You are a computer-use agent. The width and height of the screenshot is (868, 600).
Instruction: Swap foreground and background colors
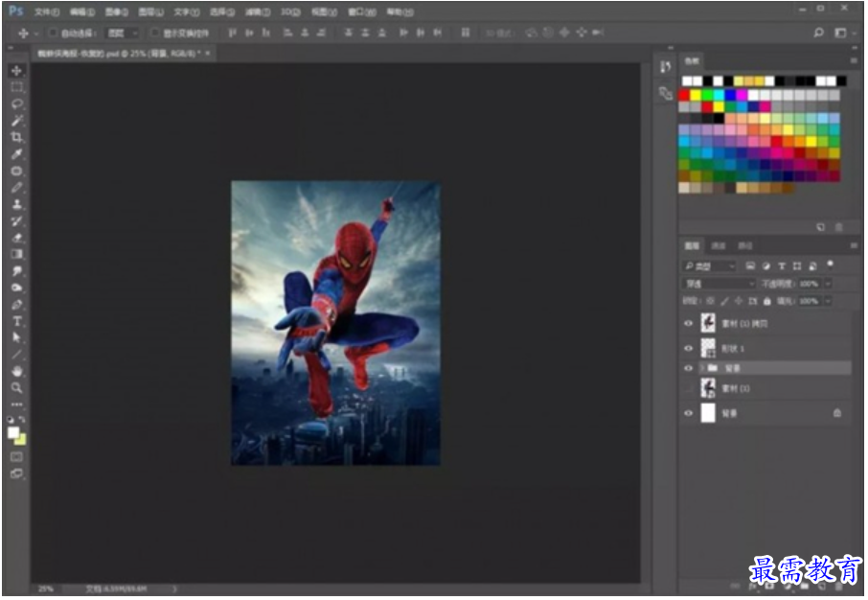tap(22, 420)
